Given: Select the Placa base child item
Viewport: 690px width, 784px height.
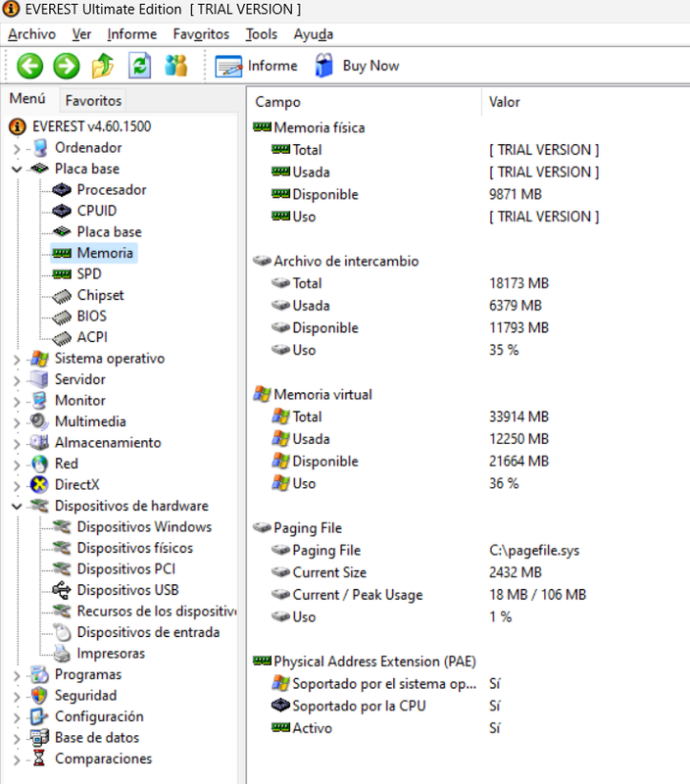Looking at the screenshot, I should tap(109, 232).
